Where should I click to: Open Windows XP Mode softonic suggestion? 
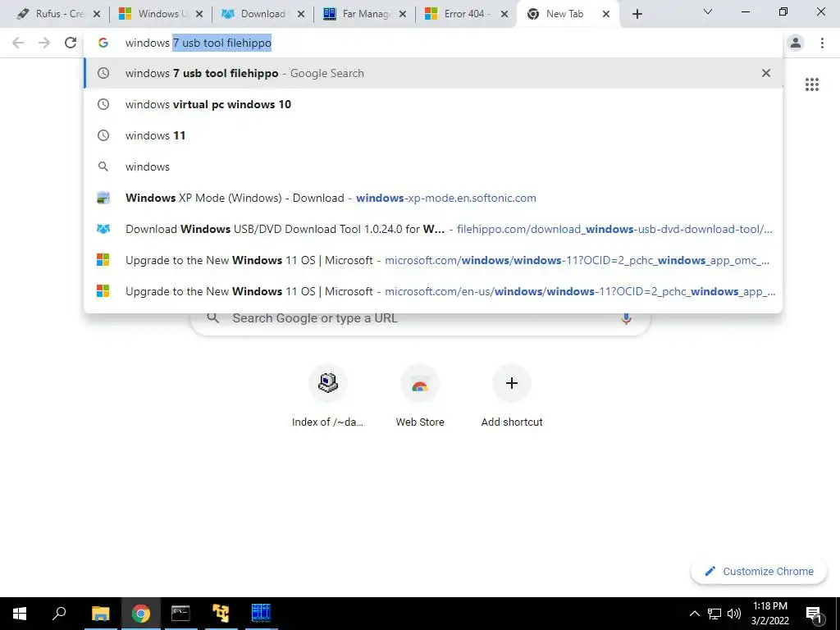(x=433, y=198)
